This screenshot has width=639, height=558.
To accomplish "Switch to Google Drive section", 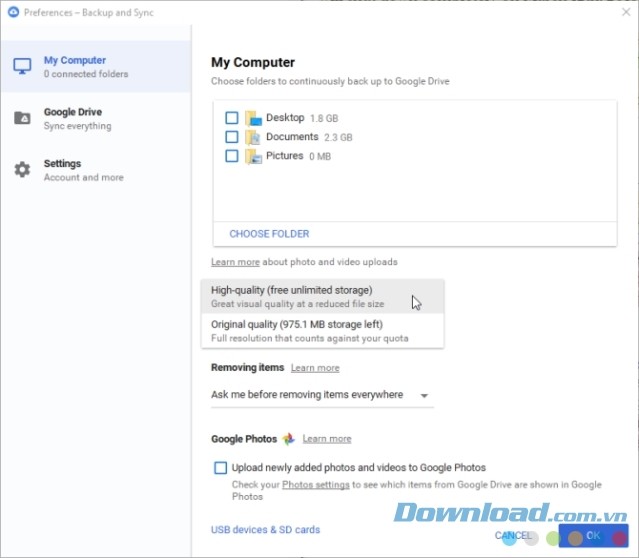I will coord(96,118).
